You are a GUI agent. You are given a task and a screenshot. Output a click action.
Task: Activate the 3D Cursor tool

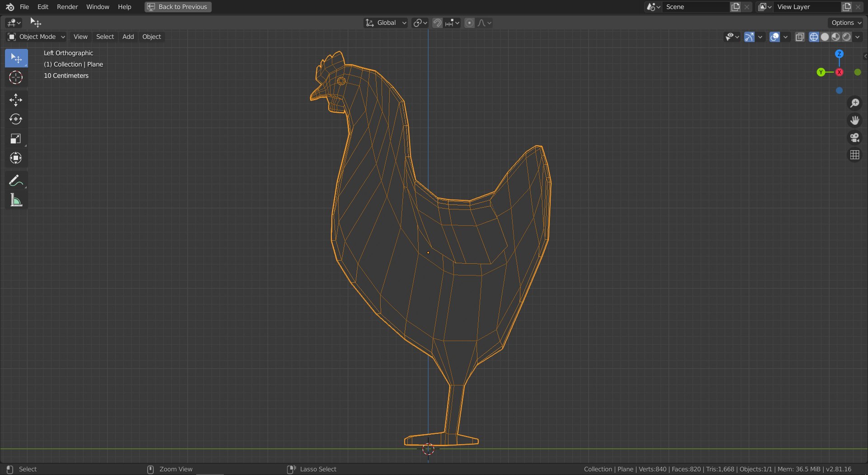16,78
